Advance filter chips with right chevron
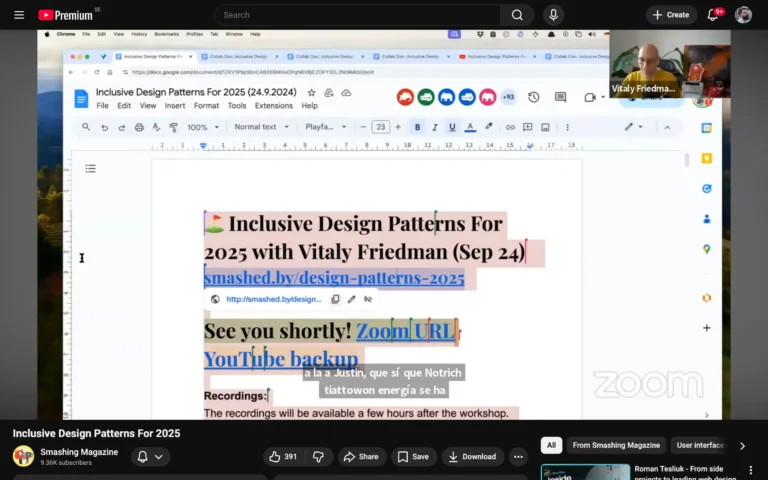The image size is (768, 480). tap(743, 446)
